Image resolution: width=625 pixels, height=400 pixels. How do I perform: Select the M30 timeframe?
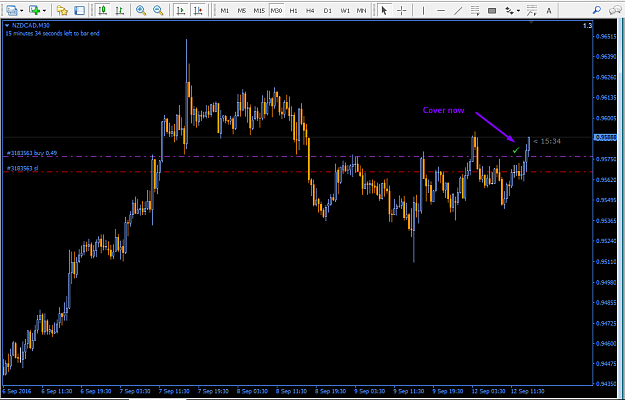(276, 11)
